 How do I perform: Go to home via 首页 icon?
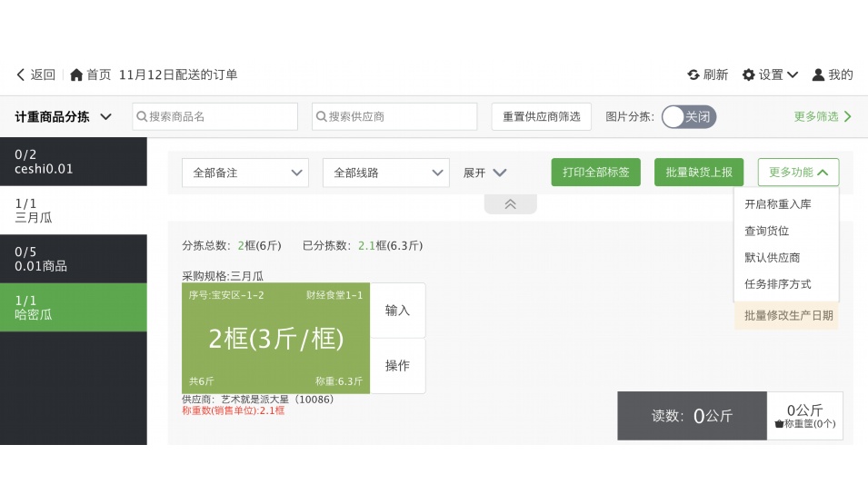(77, 74)
